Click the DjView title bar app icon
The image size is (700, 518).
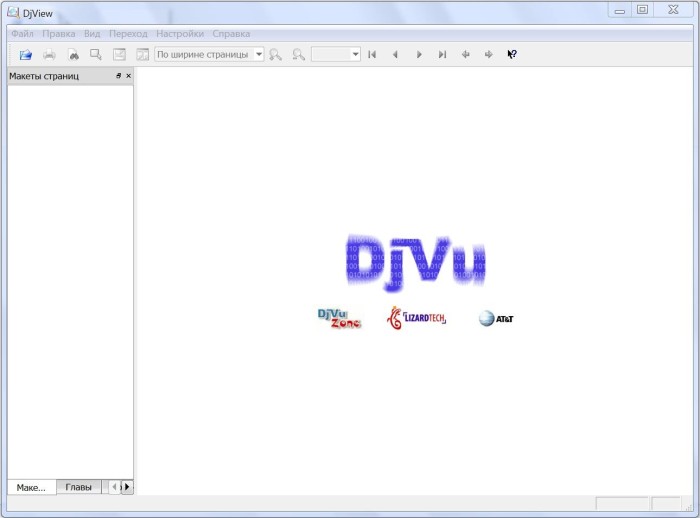13,13
